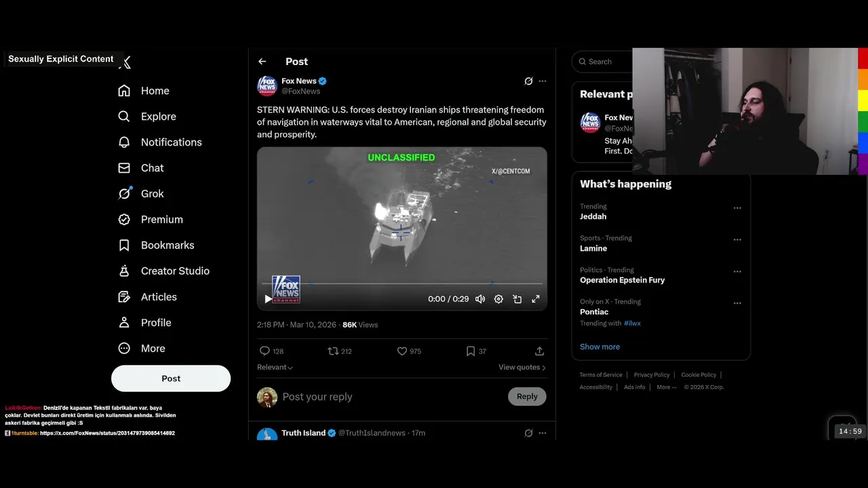Click the Fox News verified badge
Viewport: 868px width, 488px height.
coord(323,81)
